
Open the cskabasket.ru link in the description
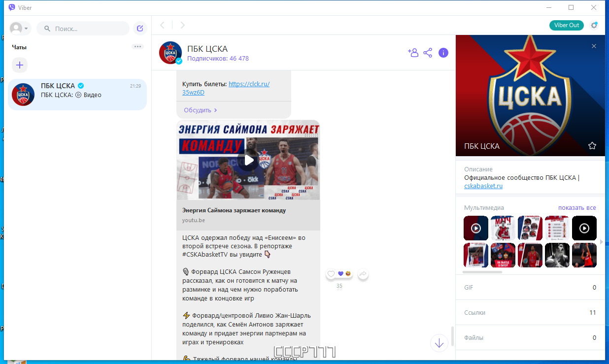click(483, 186)
